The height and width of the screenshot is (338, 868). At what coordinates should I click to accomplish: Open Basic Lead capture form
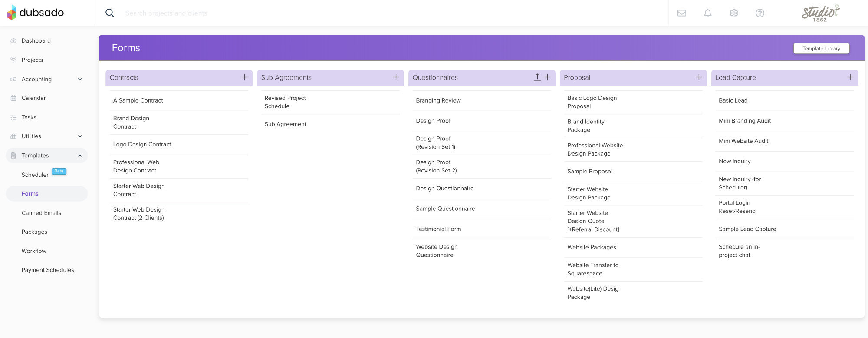(x=733, y=100)
